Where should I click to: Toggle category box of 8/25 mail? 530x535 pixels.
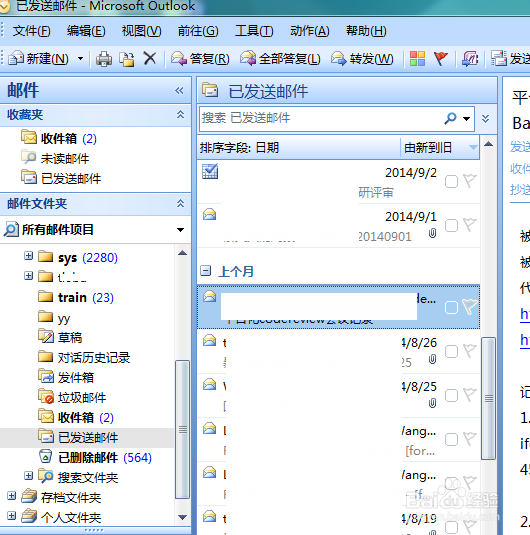(x=451, y=395)
